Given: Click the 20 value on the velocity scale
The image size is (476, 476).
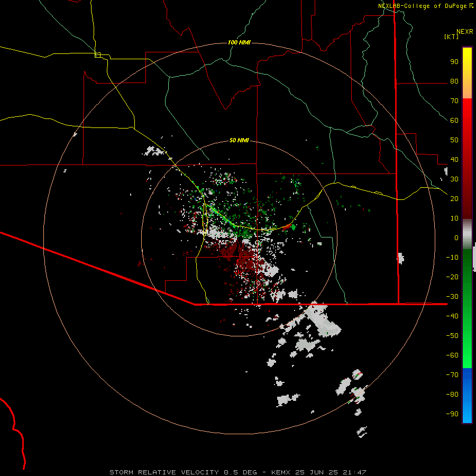Looking at the screenshot, I should (x=454, y=199).
